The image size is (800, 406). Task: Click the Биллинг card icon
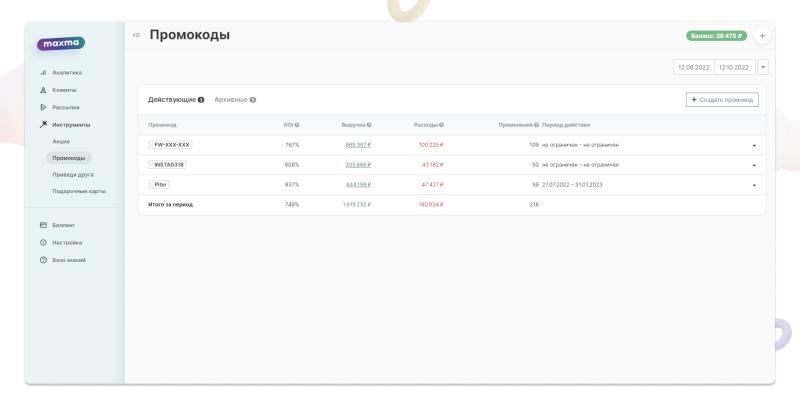pos(42,225)
